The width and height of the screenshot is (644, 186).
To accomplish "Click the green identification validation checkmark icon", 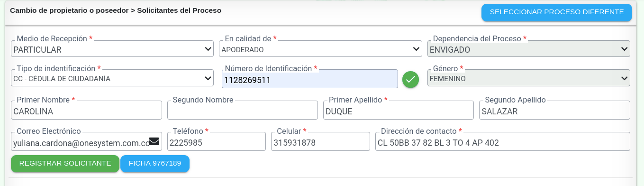I will [411, 79].
